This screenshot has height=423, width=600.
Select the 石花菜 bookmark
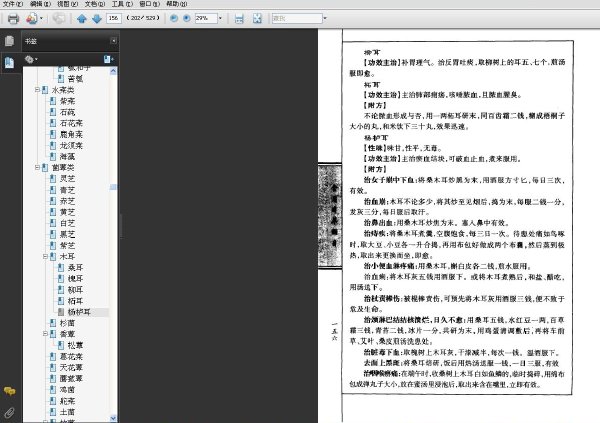(71, 123)
